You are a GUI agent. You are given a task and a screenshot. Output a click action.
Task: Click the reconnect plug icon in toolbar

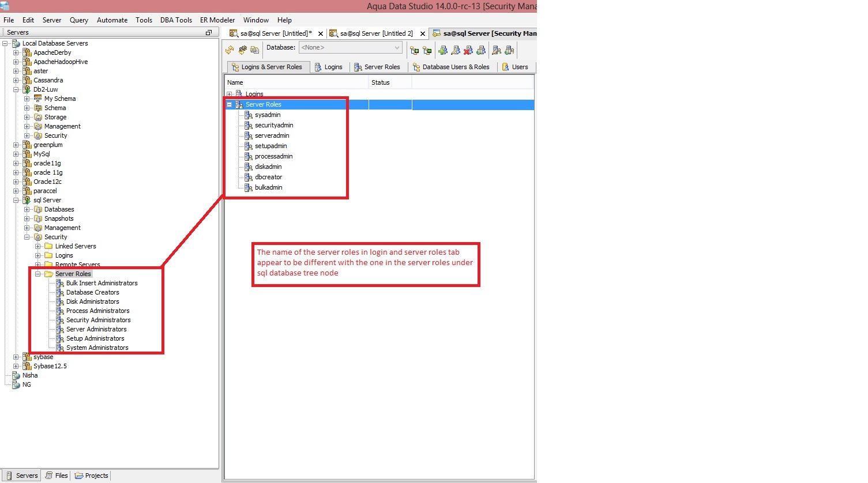tap(242, 50)
